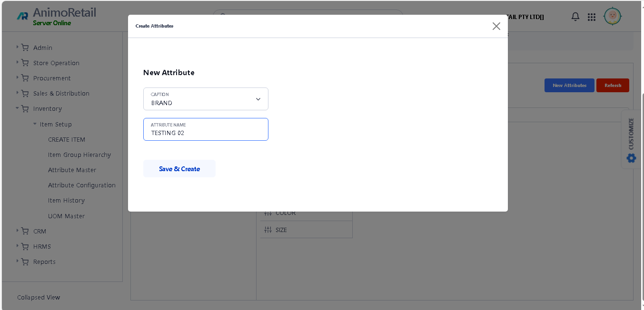The image size is (644, 310).
Task: Click the Attribute Name input field
Action: tap(206, 130)
